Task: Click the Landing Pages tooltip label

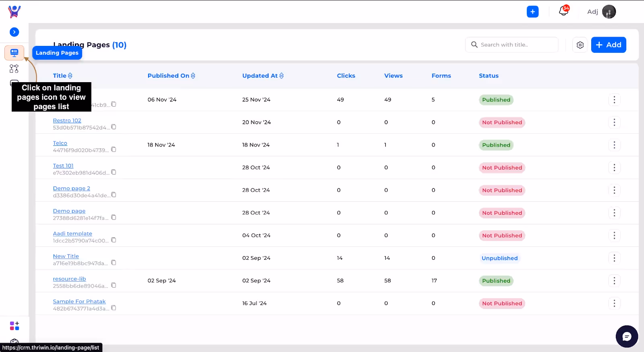Action: coord(57,53)
